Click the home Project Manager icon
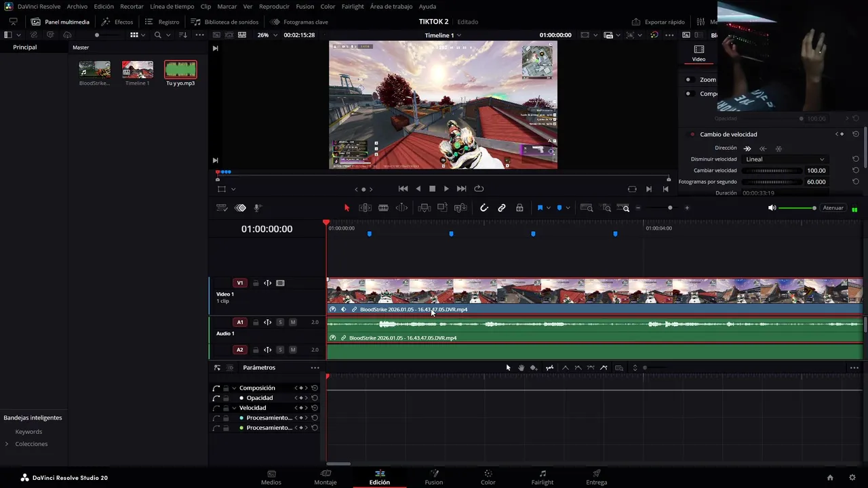 click(830, 478)
